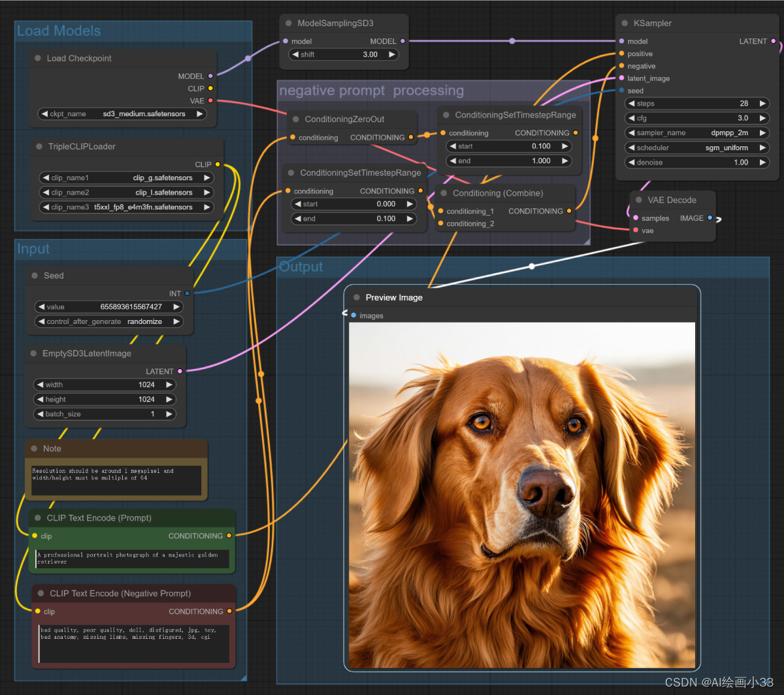Click model input socket on KSampler
Image resolution: width=784 pixels, height=695 pixels.
[x=621, y=41]
